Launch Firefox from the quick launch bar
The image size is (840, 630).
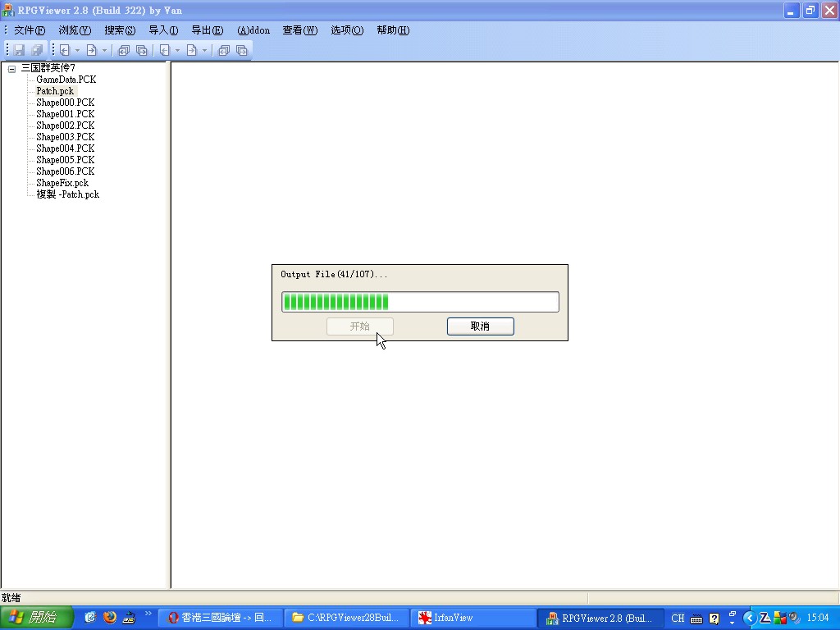click(110, 617)
